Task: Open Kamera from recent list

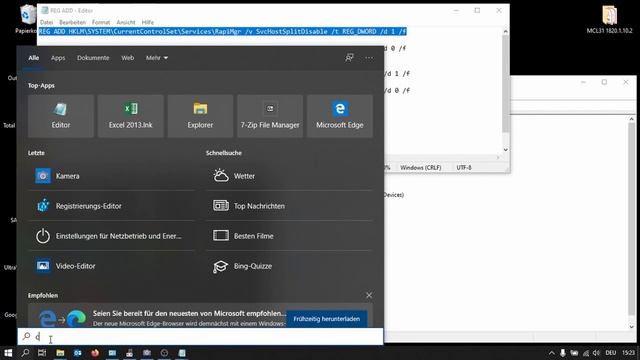Action: 111,176
